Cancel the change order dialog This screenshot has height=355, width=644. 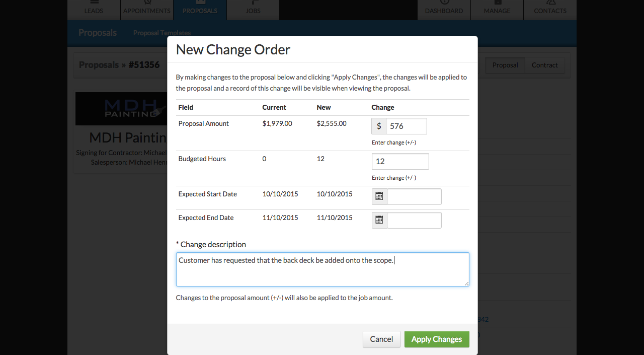click(x=381, y=339)
